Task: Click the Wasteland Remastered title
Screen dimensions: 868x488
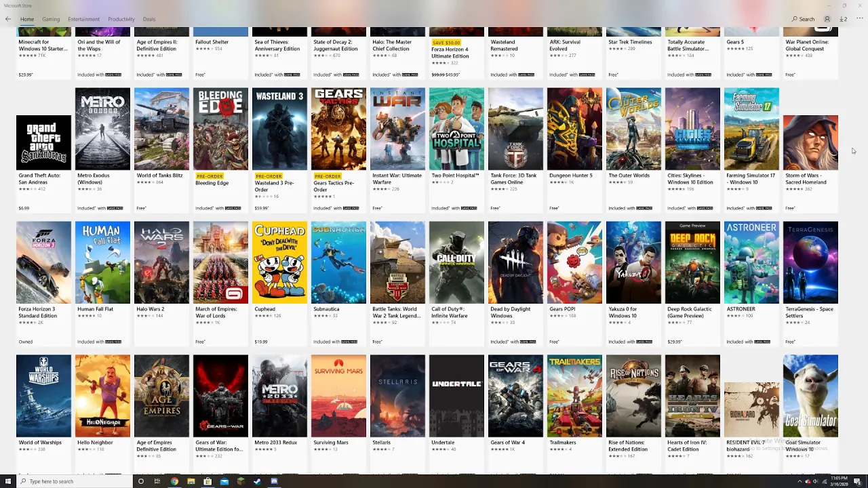Action: 504,45
